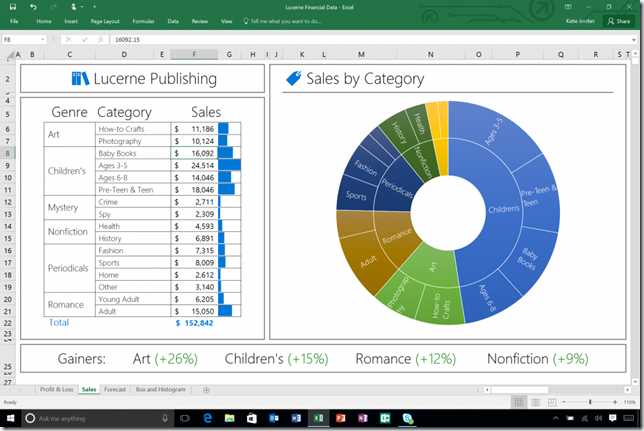Click the vertical scrollbar up arrow
Screen dimensions: 644x431
coord(635,54)
